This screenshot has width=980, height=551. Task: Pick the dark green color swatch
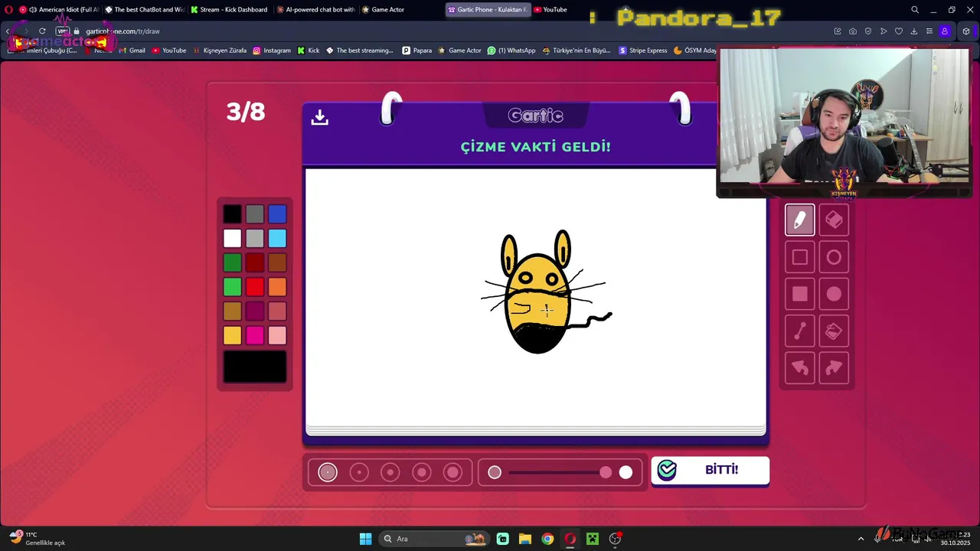click(x=232, y=262)
